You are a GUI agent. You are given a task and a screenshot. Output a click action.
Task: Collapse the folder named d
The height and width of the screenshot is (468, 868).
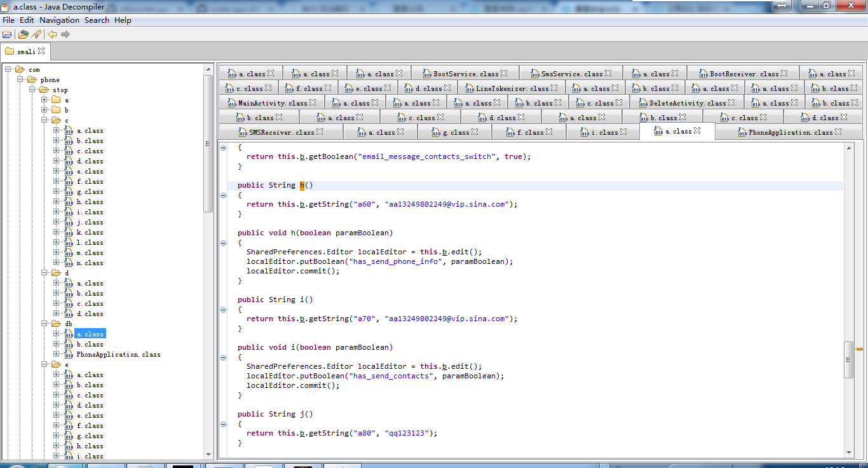pyautogui.click(x=44, y=273)
